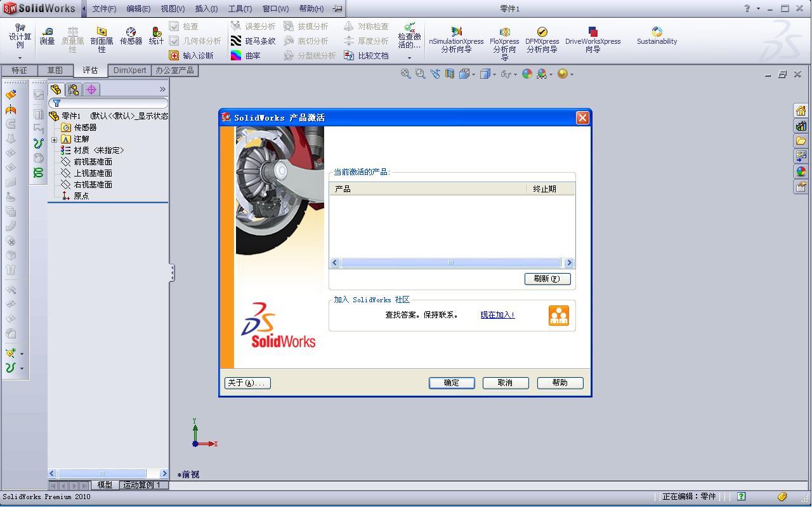The height and width of the screenshot is (508, 812).
Task: Select 前视基准面 front plane in tree
Action: pos(87,162)
